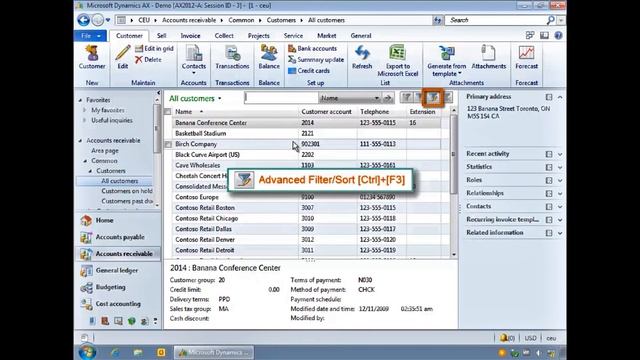This screenshot has height=360, width=640.
Task: Switch to the Market tab
Action: (327, 36)
